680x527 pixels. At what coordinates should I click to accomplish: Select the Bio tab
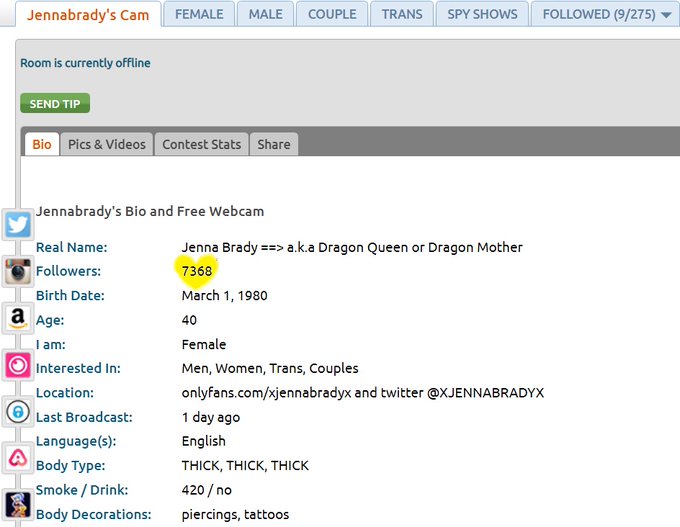42,144
